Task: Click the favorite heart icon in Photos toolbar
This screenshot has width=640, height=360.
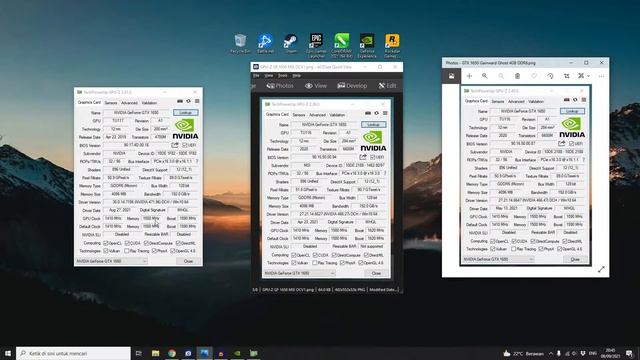Action: [533, 76]
